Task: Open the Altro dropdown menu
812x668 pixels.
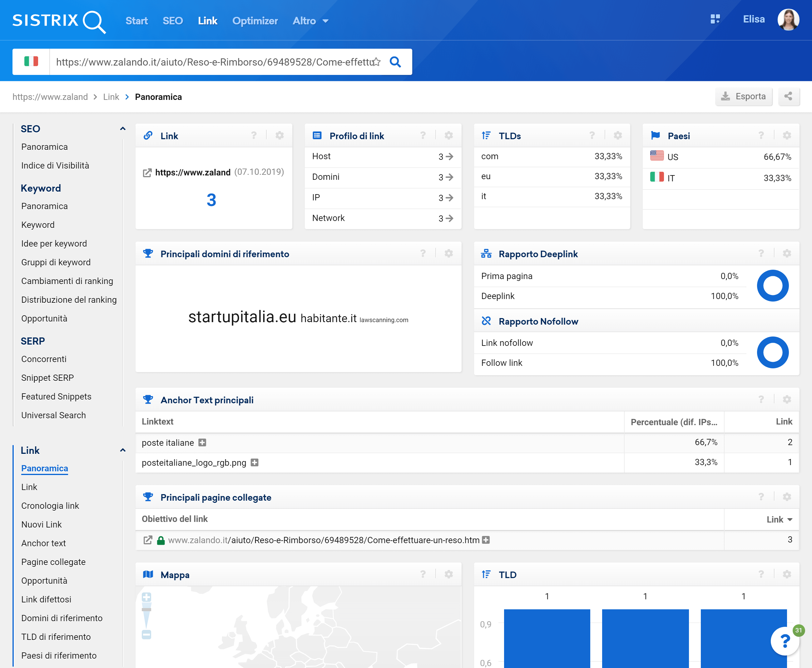Action: tap(310, 21)
